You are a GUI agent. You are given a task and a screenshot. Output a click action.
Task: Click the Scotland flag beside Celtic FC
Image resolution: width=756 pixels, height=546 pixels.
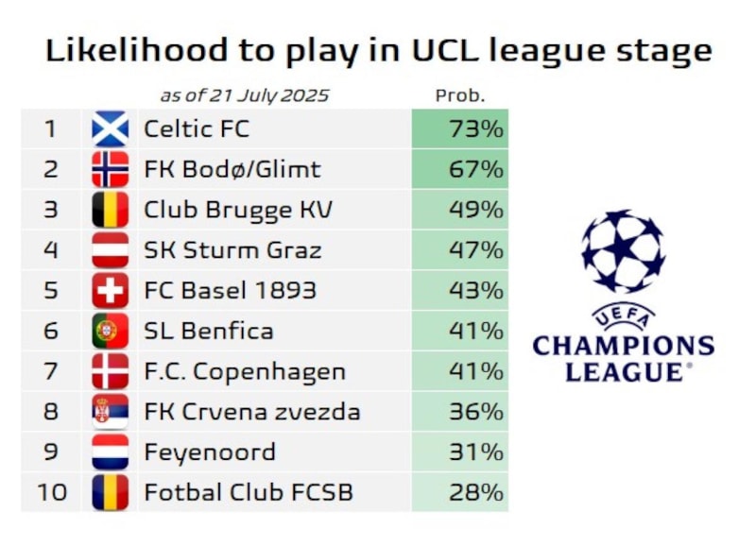coord(111,129)
